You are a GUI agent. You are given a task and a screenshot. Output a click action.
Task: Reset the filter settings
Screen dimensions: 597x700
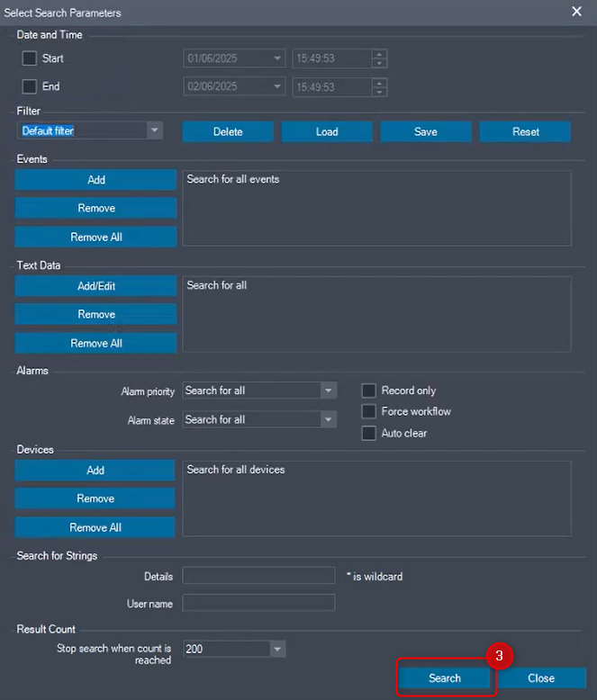click(x=525, y=131)
